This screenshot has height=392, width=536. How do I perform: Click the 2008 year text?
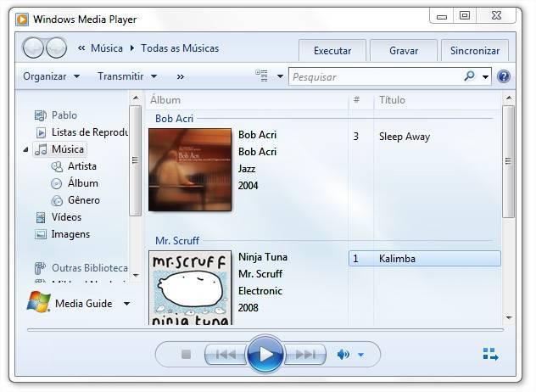pos(248,308)
